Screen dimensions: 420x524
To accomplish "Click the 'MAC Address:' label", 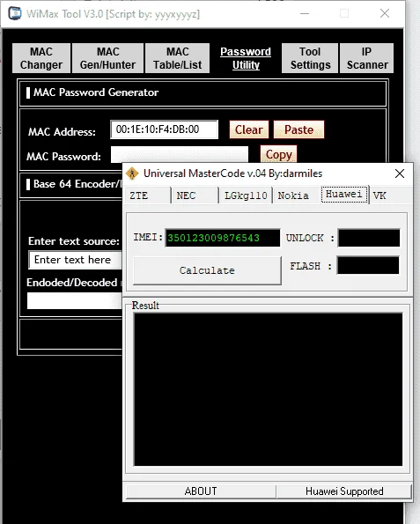I will click(62, 132).
